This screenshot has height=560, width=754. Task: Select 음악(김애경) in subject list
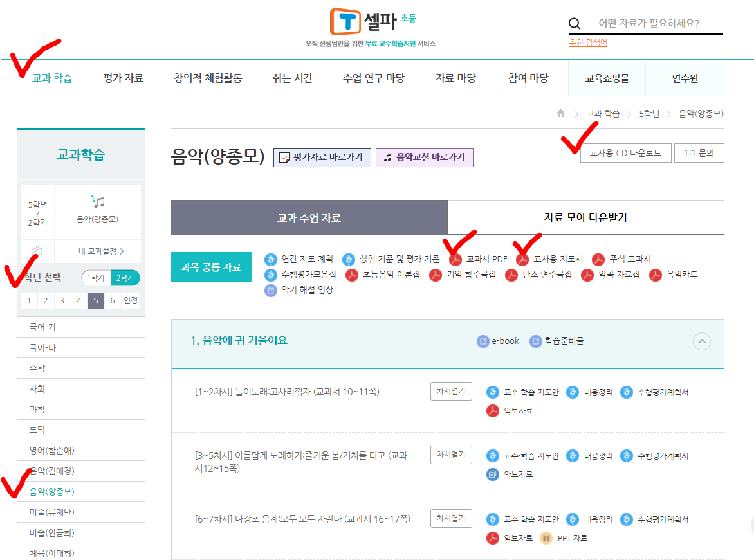coord(52,471)
